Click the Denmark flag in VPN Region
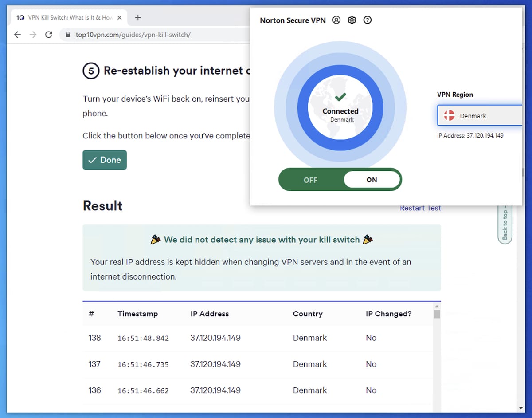532x418 pixels. [449, 115]
